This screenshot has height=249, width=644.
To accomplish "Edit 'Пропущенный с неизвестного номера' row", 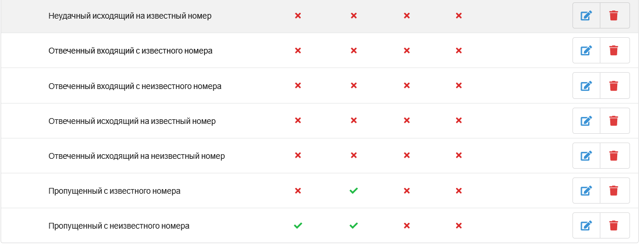I will coord(586,226).
